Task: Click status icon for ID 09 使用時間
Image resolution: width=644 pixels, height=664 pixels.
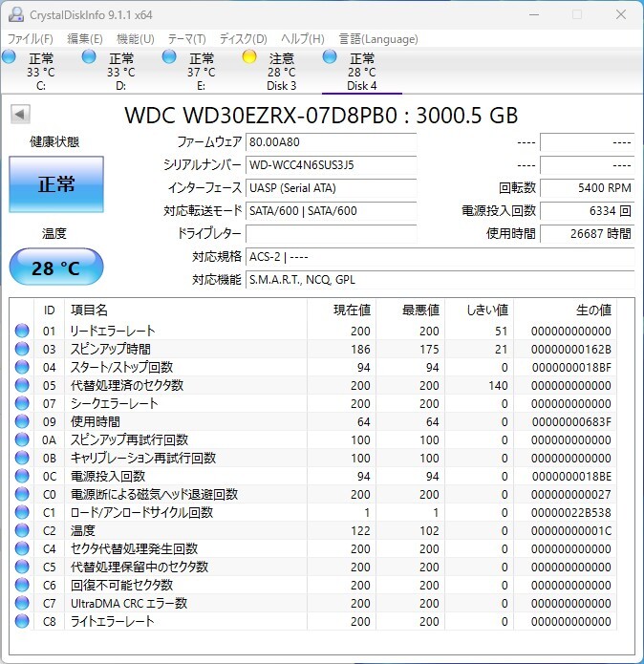Action: (x=22, y=421)
